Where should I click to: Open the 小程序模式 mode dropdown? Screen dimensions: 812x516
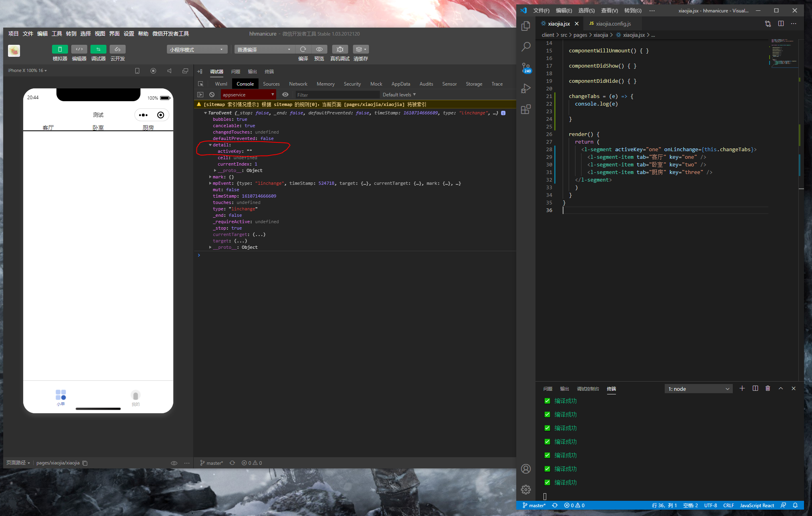coord(196,50)
